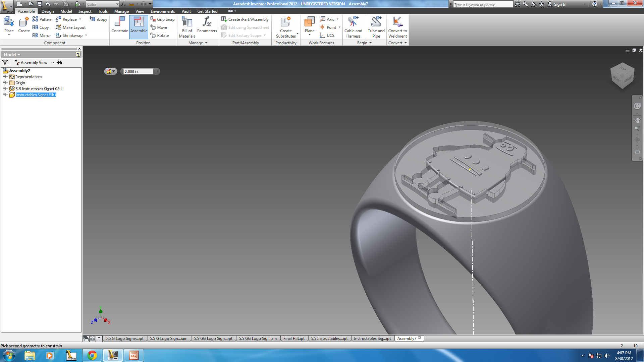Image resolution: width=644 pixels, height=362 pixels.
Task: Click the Full Navigation Wheel icon
Action: pos(637,106)
